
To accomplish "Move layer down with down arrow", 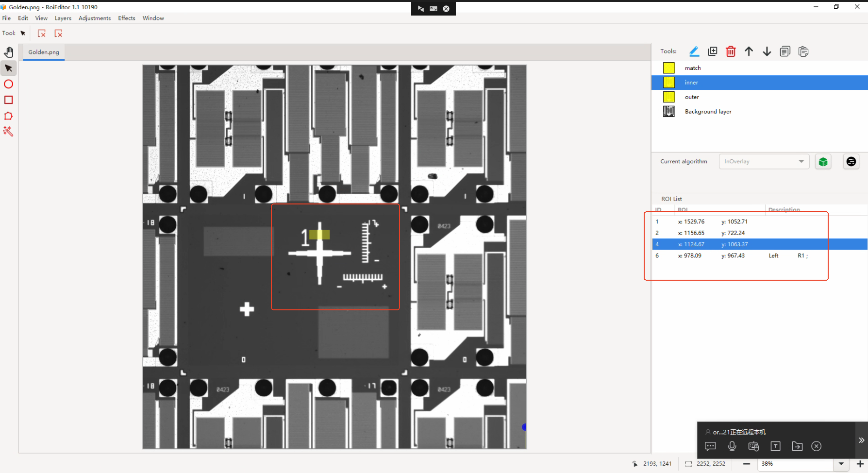I will point(767,51).
